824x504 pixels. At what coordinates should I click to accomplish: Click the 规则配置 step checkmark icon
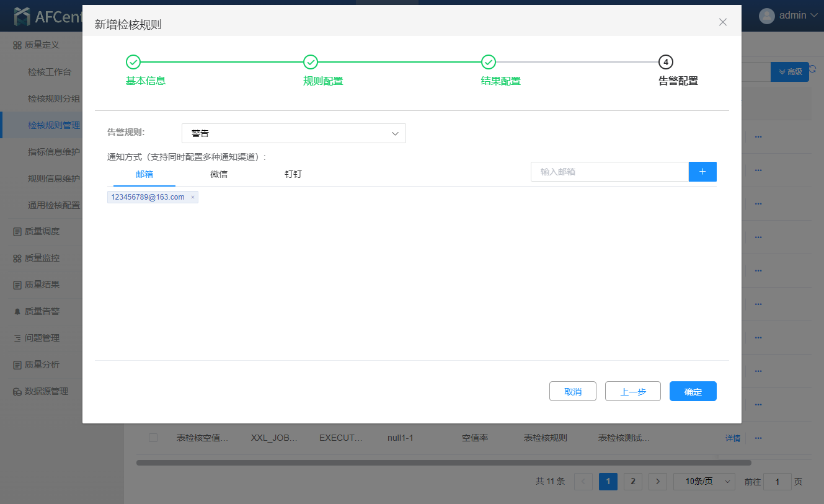[311, 62]
